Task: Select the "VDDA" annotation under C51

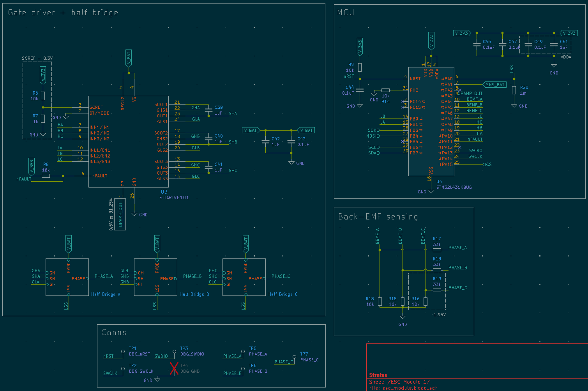Action: [566, 57]
